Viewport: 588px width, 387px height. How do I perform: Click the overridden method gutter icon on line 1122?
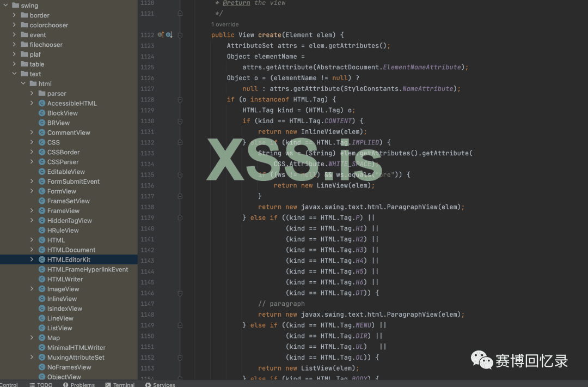click(x=169, y=34)
